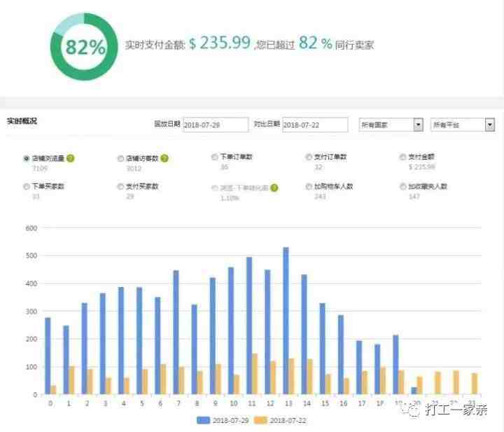
Task: Select the 加购物车人数 radio option
Action: click(x=309, y=187)
